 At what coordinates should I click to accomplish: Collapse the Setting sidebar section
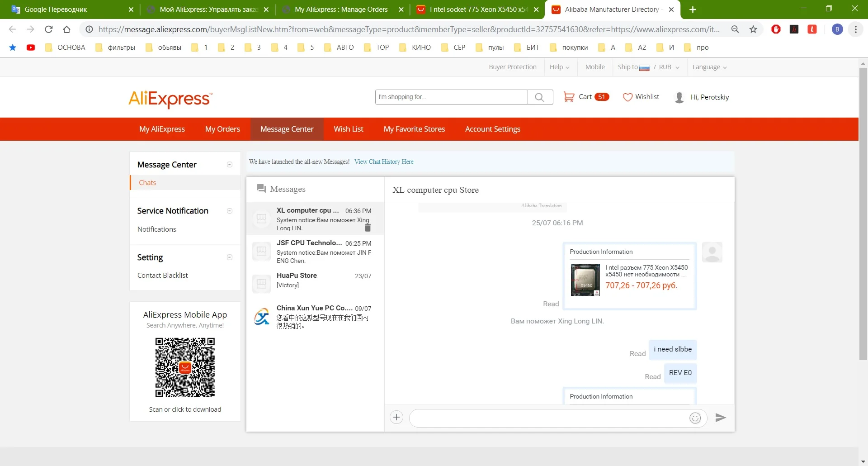[230, 257]
